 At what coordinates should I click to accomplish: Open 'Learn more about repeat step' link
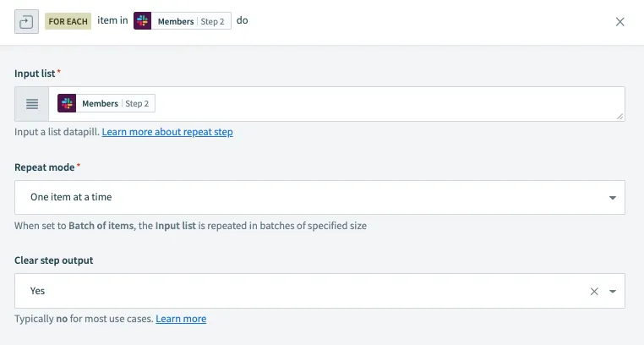click(x=167, y=132)
